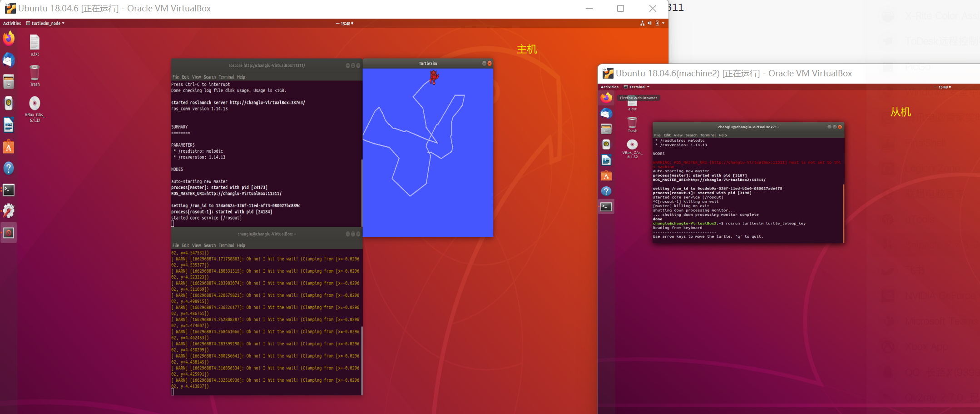Open Help menu in changlu@changlu-VirtualBox terminal
This screenshot has height=414, width=980.
point(241,245)
